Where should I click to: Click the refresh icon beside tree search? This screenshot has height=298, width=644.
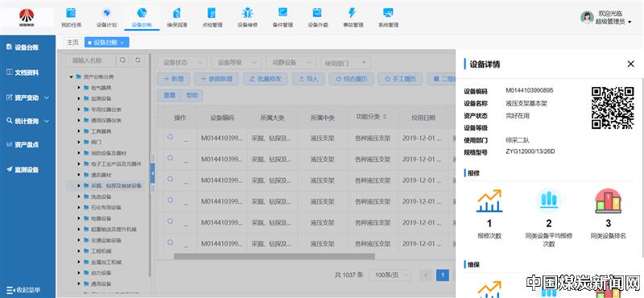pyautogui.click(x=138, y=60)
